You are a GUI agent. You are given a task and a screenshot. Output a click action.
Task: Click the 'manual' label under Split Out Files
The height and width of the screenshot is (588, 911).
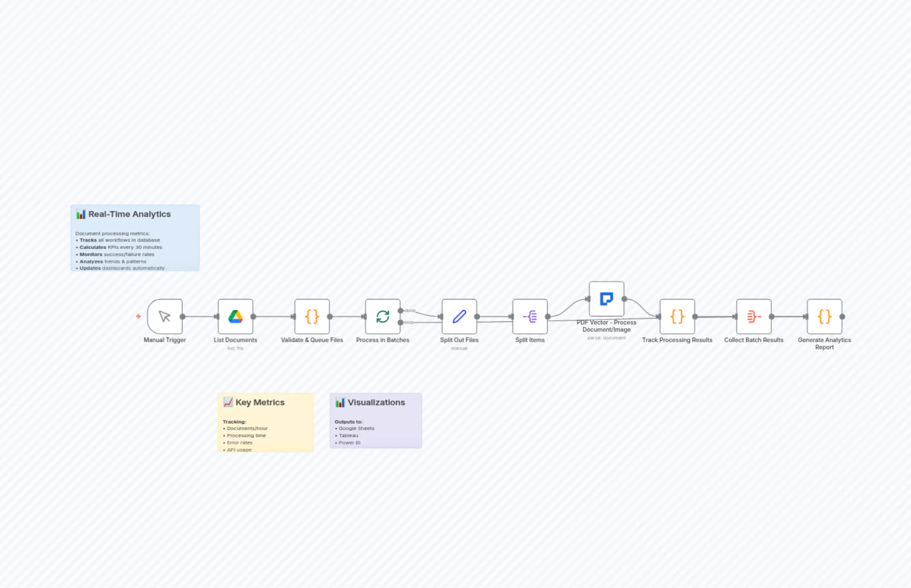(459, 348)
